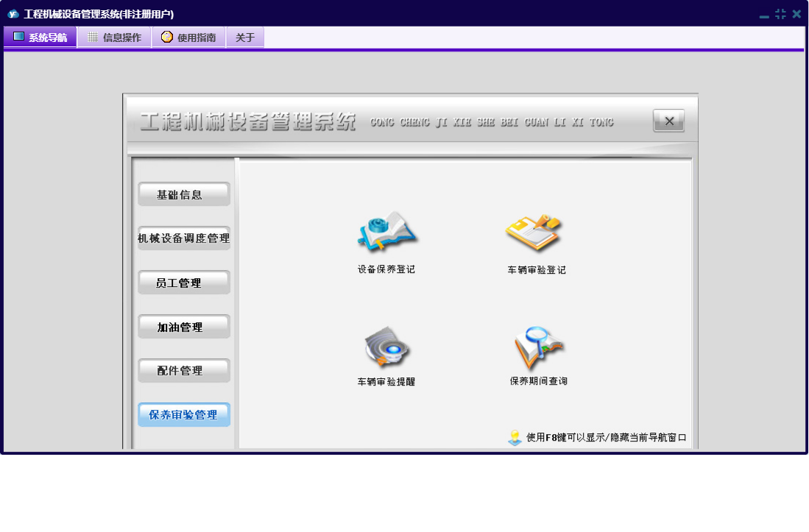Go to the 关于 tab
Viewport: 809px width, 532px height.
click(245, 38)
